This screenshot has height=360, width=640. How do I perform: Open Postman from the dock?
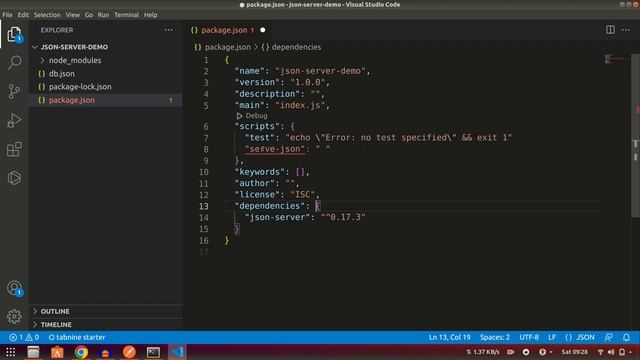(x=129, y=352)
